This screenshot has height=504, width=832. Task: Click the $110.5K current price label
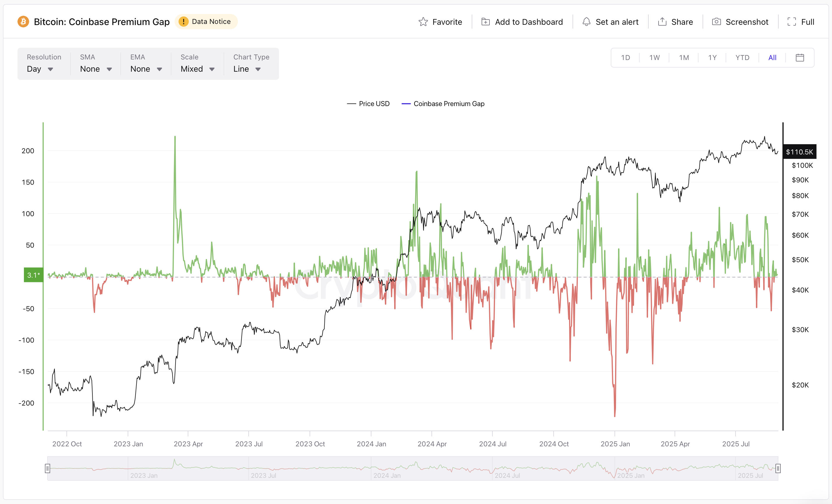coord(799,152)
